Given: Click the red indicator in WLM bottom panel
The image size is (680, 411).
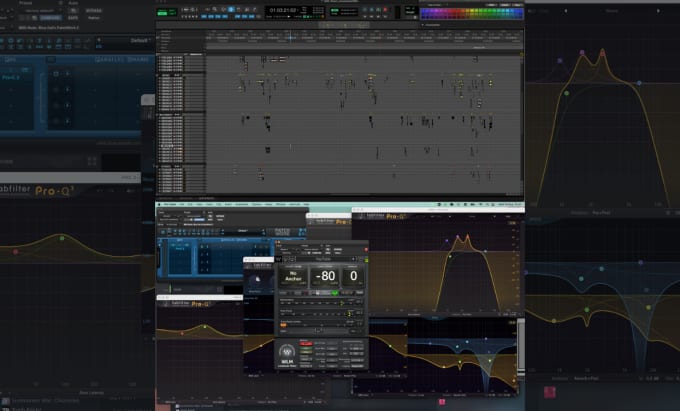Looking at the screenshot, I should (x=306, y=343).
